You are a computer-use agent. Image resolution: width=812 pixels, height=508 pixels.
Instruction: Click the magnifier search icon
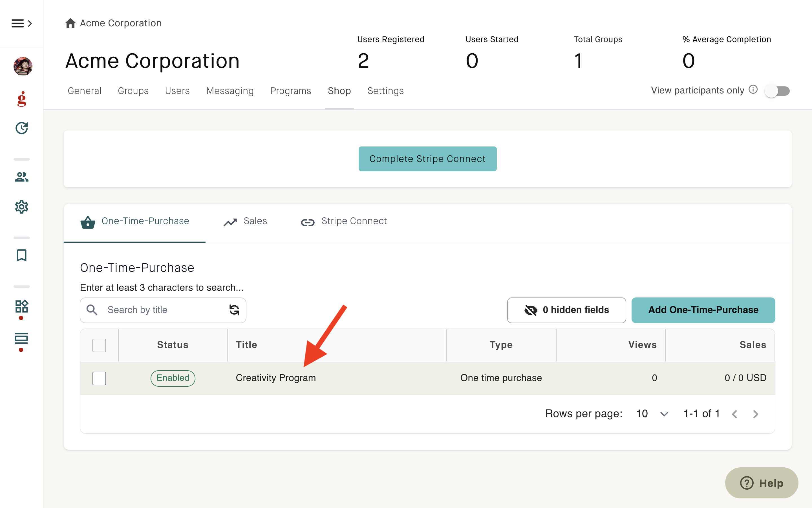92,310
